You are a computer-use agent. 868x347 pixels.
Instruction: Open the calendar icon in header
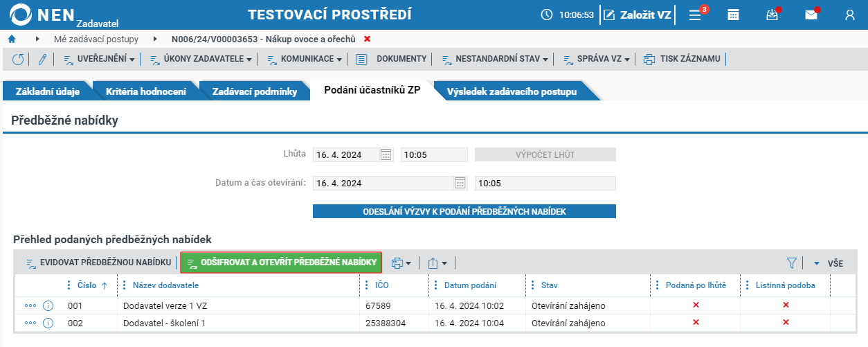pyautogui.click(x=733, y=15)
